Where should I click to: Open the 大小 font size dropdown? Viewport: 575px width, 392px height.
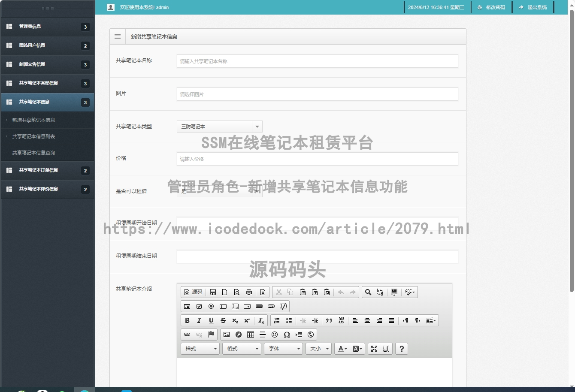pyautogui.click(x=319, y=349)
